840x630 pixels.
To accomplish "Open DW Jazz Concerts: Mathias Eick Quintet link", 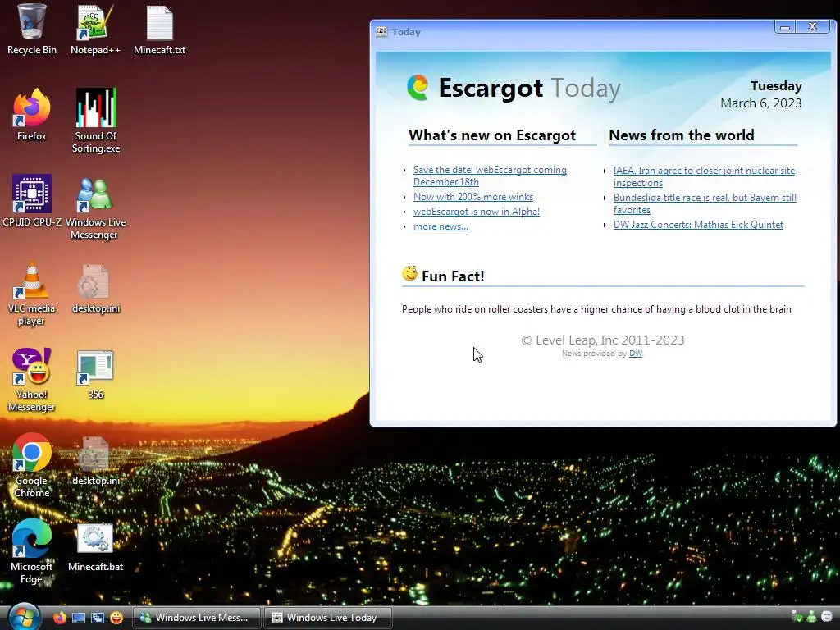I will pyautogui.click(x=698, y=225).
